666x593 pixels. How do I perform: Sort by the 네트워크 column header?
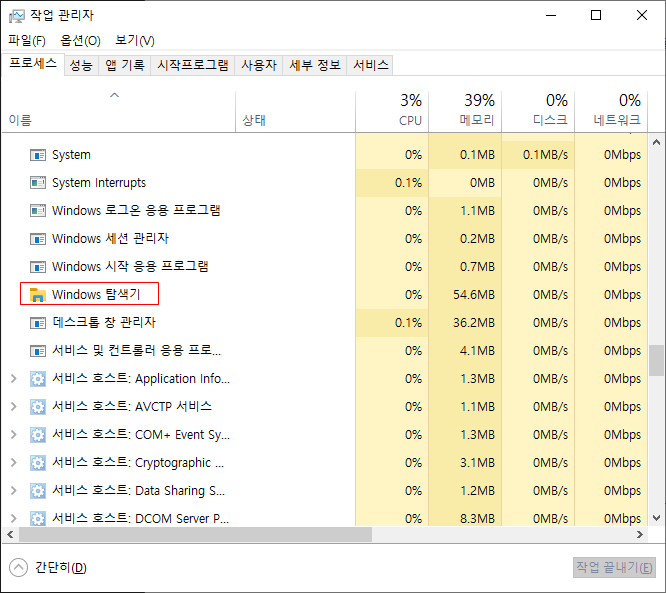click(611, 111)
